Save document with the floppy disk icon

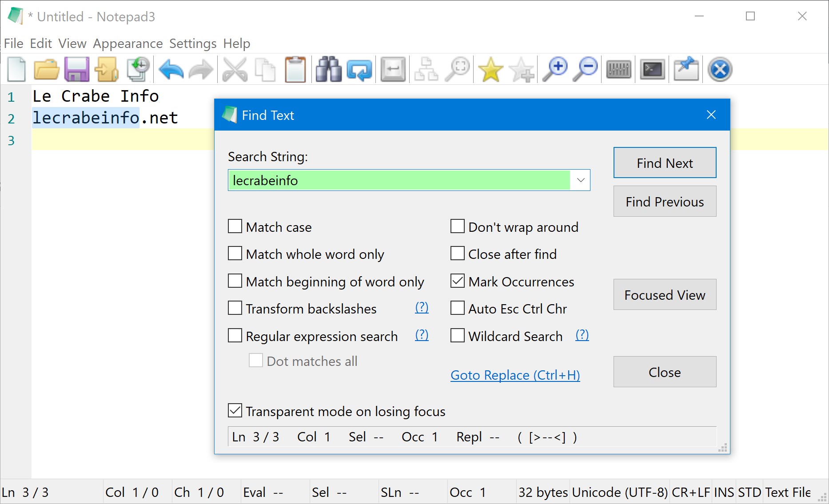pyautogui.click(x=77, y=69)
